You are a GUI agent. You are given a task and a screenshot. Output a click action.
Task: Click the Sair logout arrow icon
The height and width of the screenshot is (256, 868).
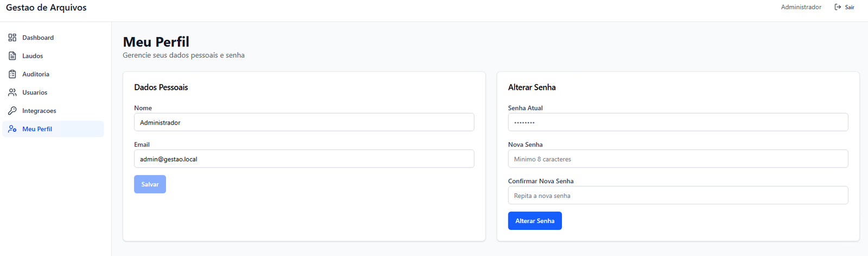click(x=838, y=7)
